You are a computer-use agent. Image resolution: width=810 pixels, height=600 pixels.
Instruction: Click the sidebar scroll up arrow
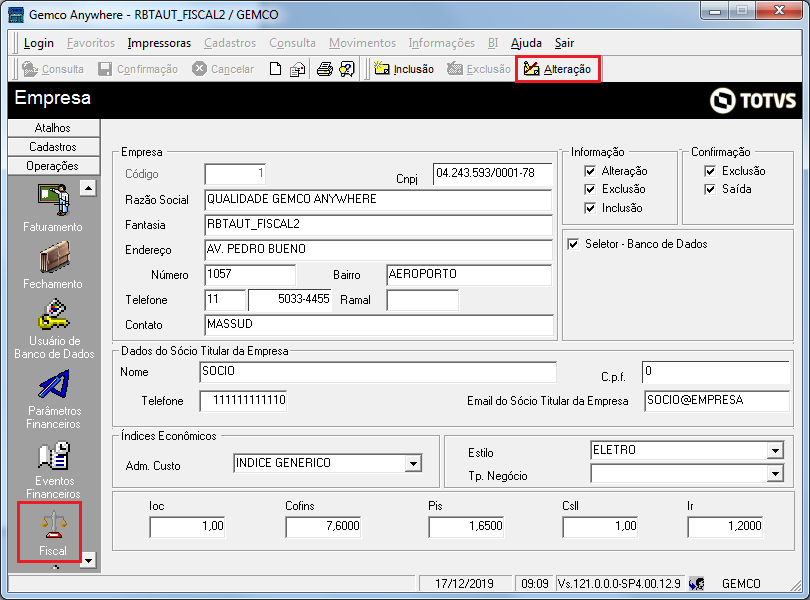click(88, 188)
